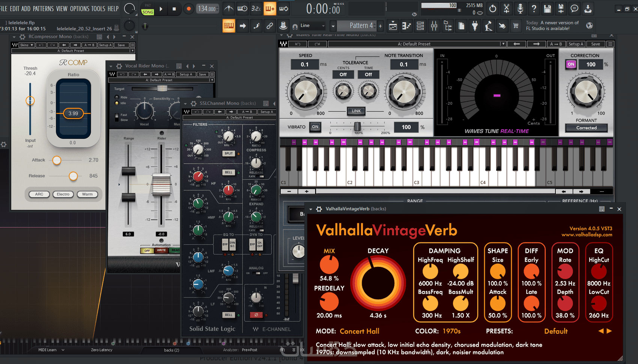Open the OPTIONS menu
The height and width of the screenshot is (364, 638).
click(80, 8)
